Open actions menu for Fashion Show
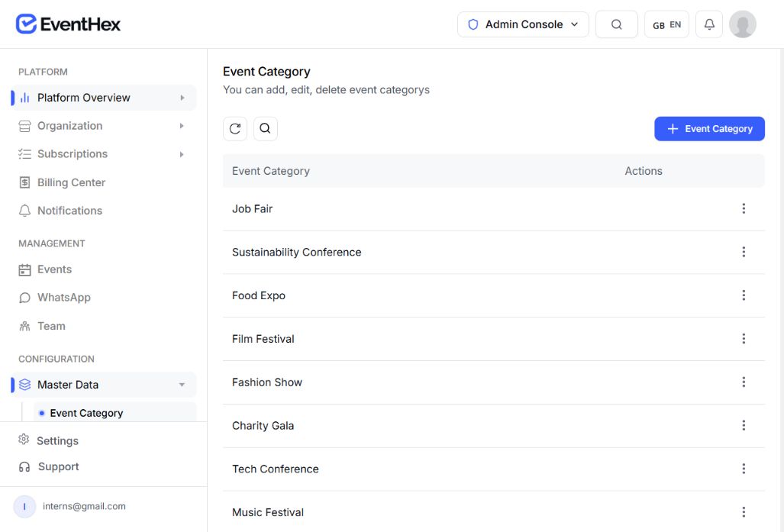This screenshot has width=784, height=532. pyautogui.click(x=744, y=382)
